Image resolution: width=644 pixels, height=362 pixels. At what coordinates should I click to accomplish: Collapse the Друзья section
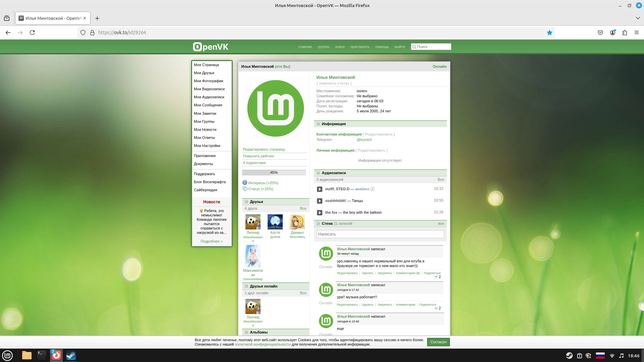click(246, 202)
